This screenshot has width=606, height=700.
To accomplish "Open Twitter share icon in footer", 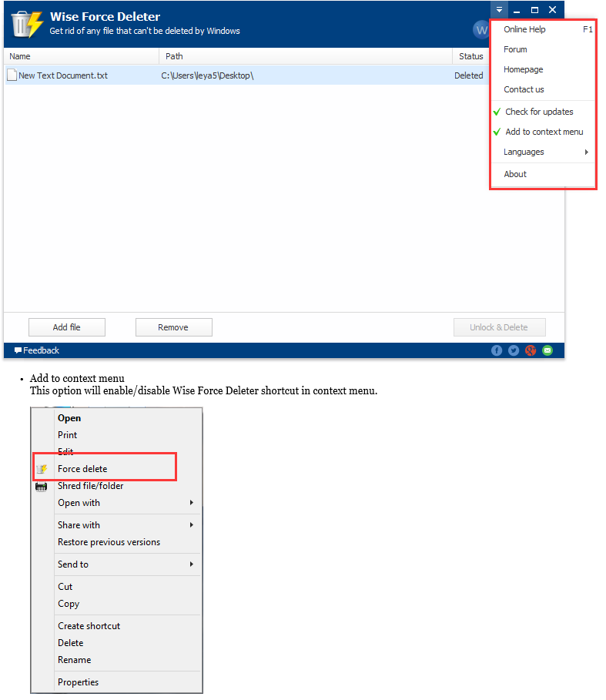I will click(514, 350).
